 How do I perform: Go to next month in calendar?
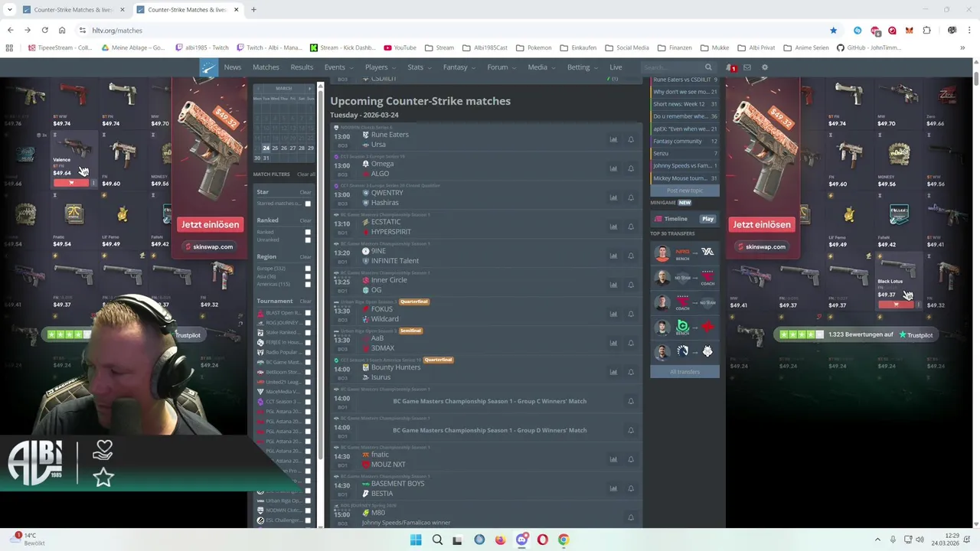pos(310,89)
